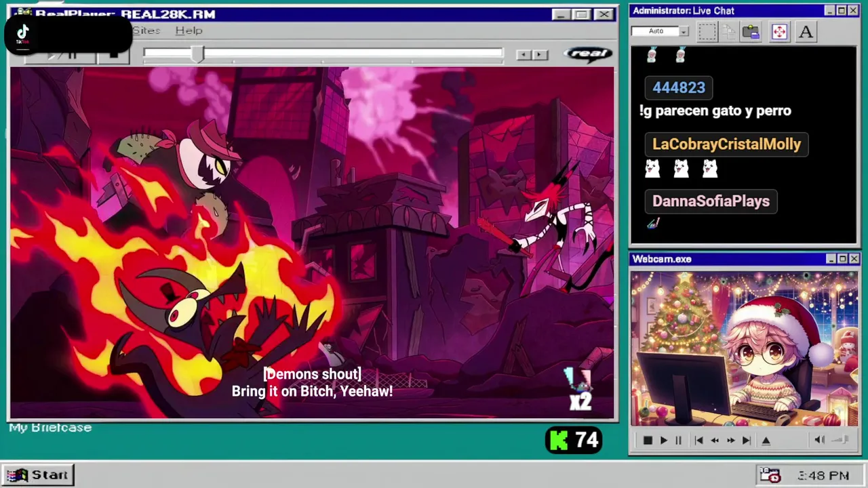
Task: Minimize the Live Chat window
Action: 830,10
